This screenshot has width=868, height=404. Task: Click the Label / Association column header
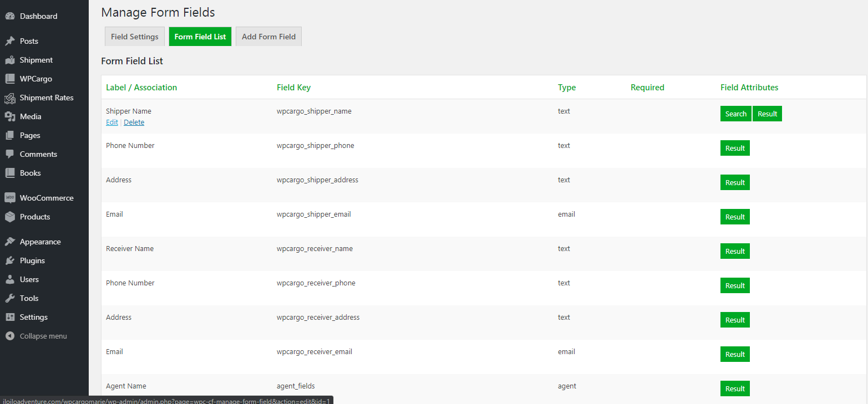[141, 88]
